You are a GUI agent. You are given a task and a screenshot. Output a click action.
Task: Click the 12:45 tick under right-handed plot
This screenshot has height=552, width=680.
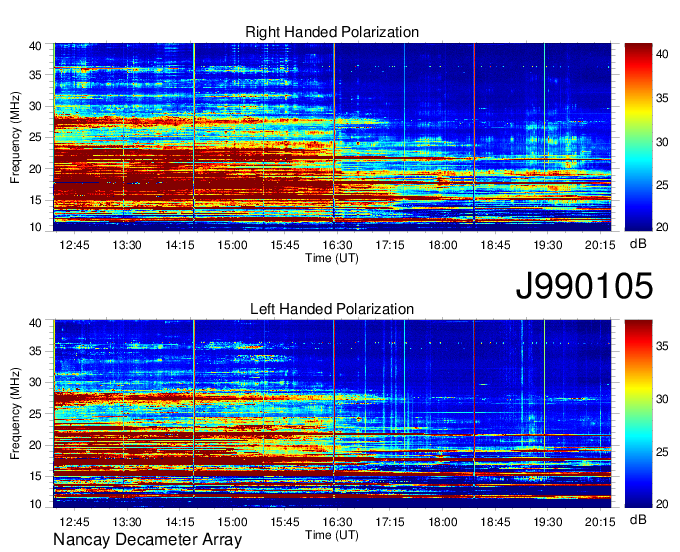[x=74, y=245]
